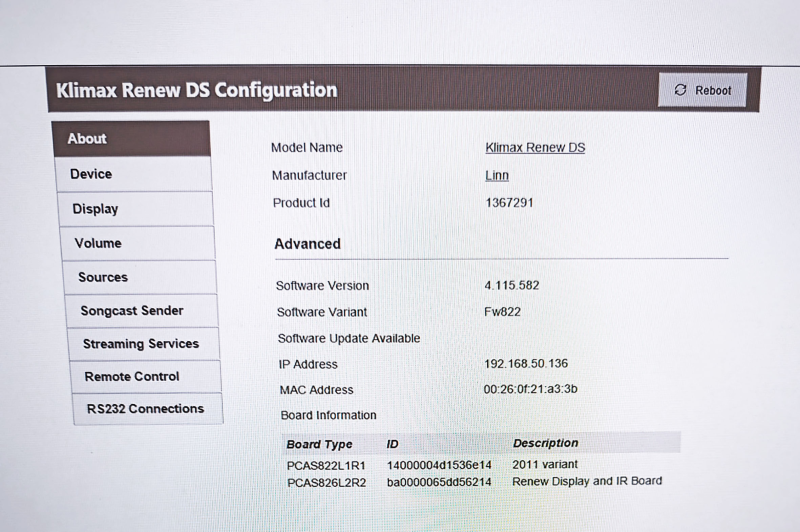Click the Board Type column header
The image size is (800, 532).
(x=319, y=444)
